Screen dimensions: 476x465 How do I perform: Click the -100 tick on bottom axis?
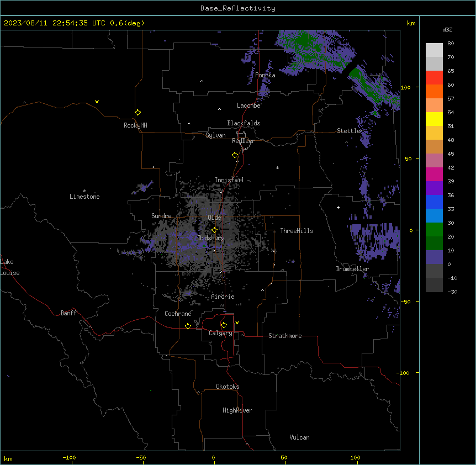[x=69, y=457]
